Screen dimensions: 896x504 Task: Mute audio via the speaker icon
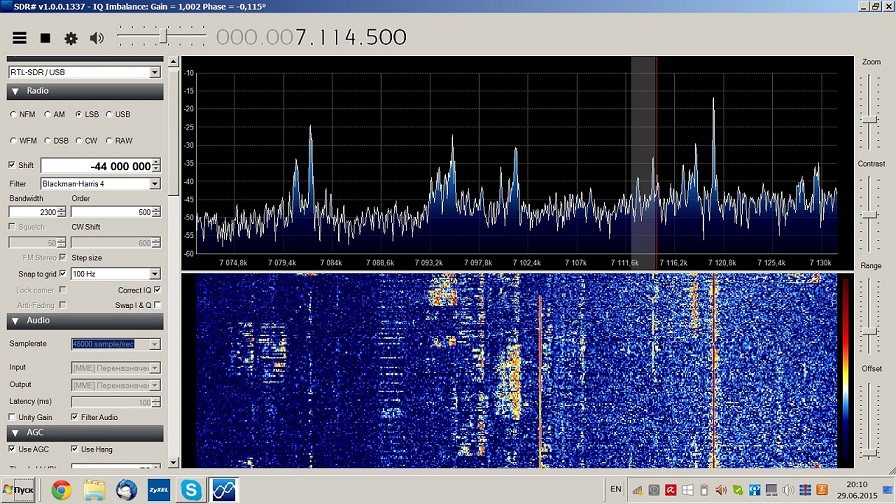(x=97, y=38)
